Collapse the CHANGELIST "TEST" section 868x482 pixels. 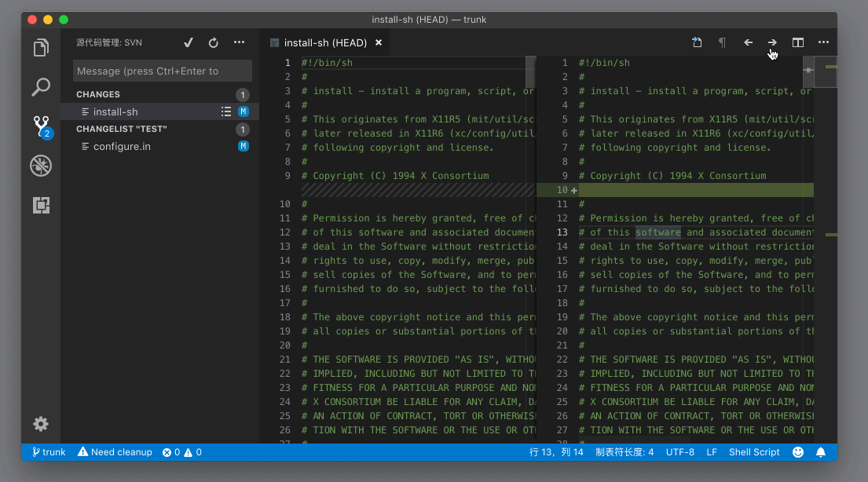point(121,129)
